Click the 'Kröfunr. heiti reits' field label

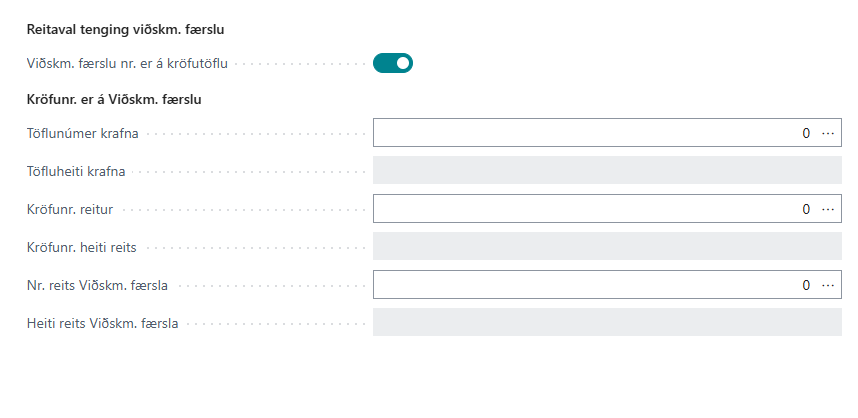(81, 247)
